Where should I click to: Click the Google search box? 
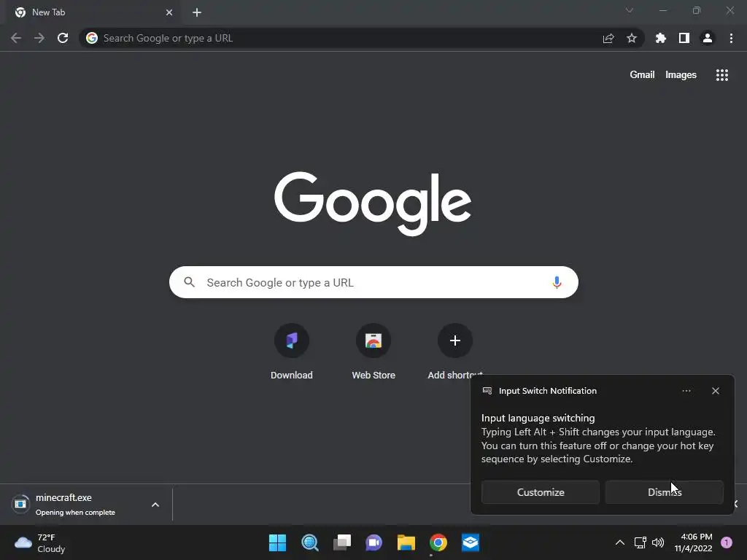(x=373, y=282)
